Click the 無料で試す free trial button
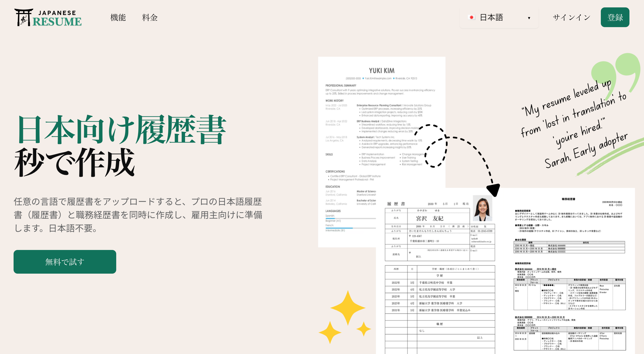 65,262
